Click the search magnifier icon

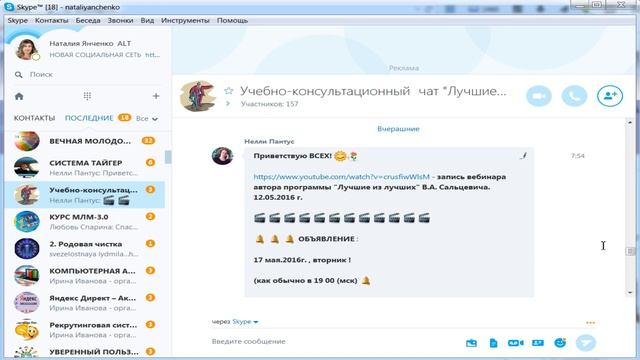pyautogui.click(x=18, y=75)
